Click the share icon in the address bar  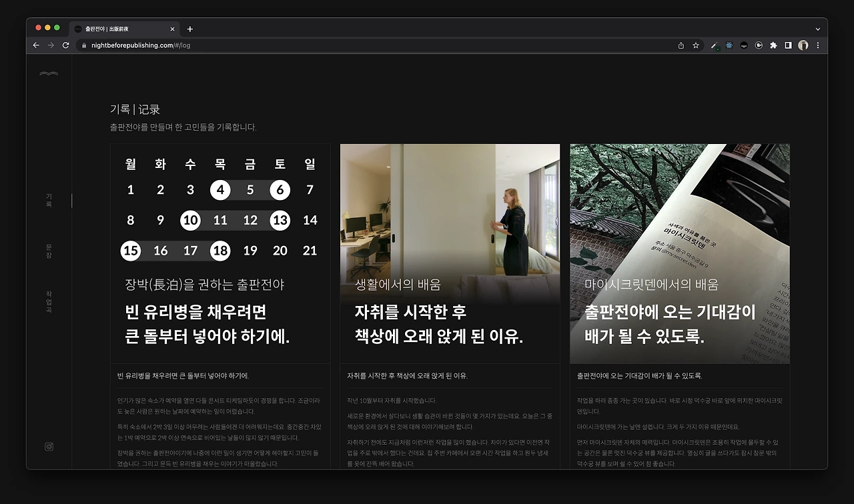[x=681, y=45]
